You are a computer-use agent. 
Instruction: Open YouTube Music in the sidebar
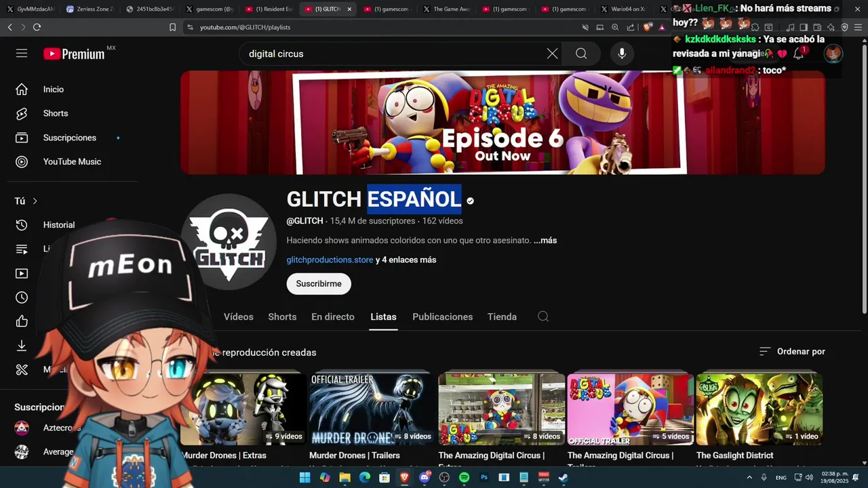pyautogui.click(x=72, y=161)
